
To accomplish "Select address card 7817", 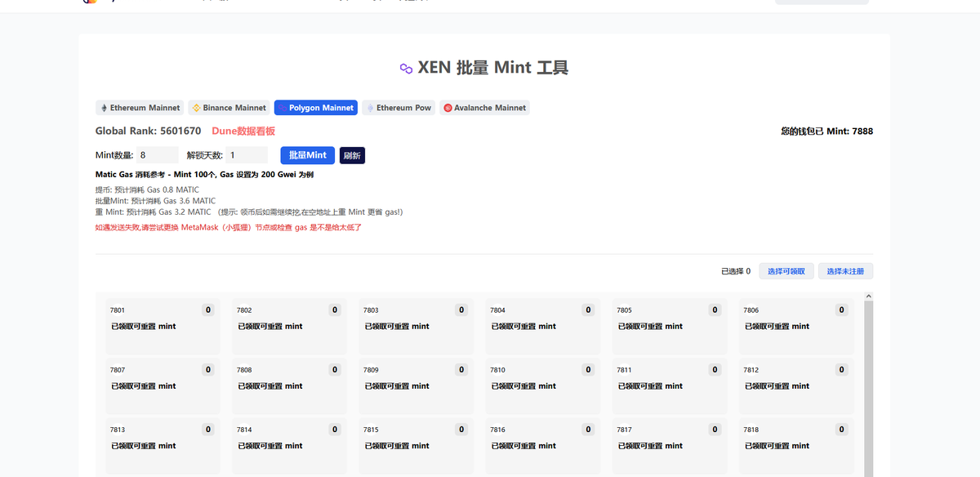I will (x=669, y=445).
